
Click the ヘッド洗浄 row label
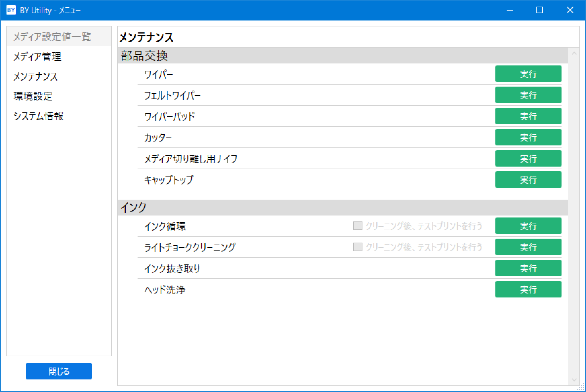click(165, 290)
